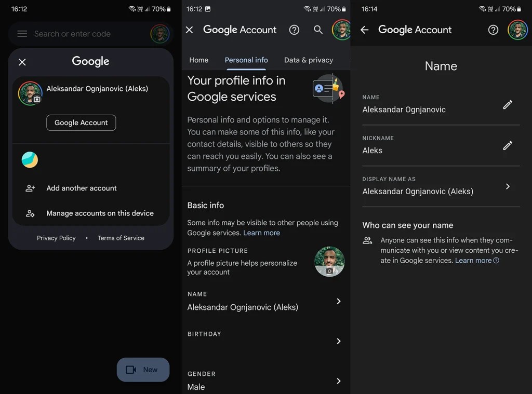Expand the Gender section showing Male
Image resolution: width=532 pixels, height=394 pixels.
click(x=339, y=381)
